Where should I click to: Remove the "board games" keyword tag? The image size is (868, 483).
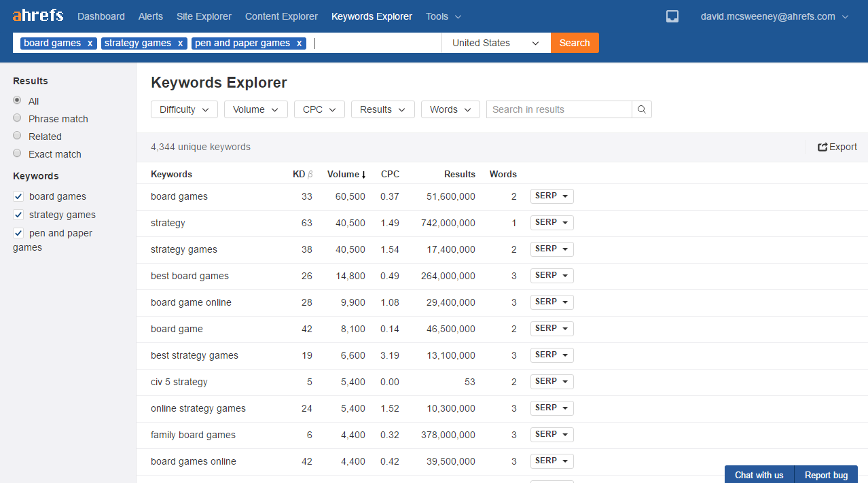pyautogui.click(x=89, y=42)
